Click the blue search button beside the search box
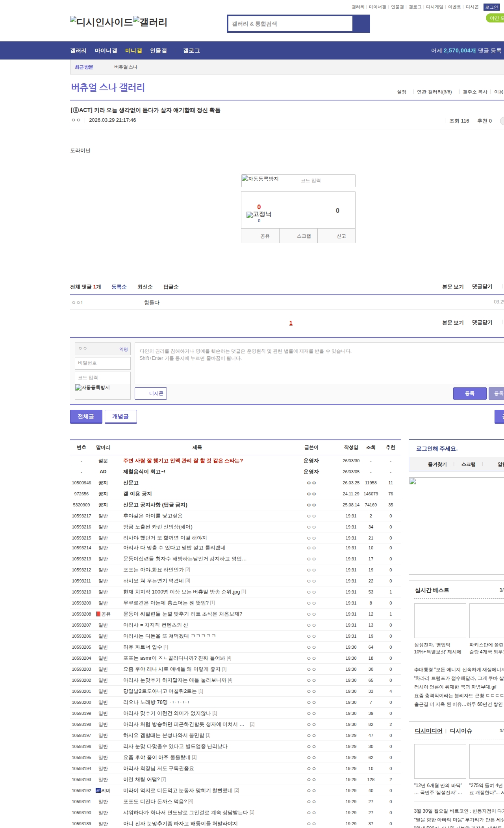Image resolution: width=504 pixels, height=828 pixels. tap(361, 24)
